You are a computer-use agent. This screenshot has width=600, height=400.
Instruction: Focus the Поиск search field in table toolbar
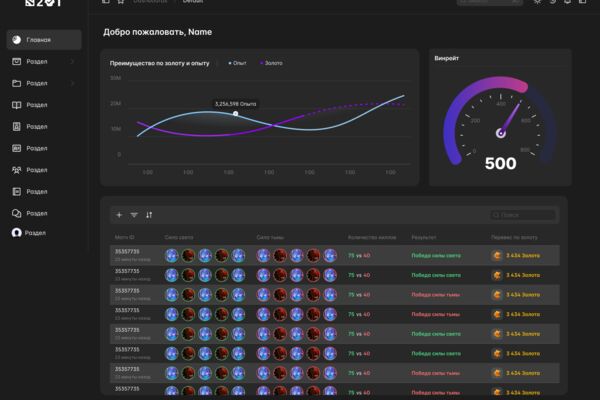523,215
